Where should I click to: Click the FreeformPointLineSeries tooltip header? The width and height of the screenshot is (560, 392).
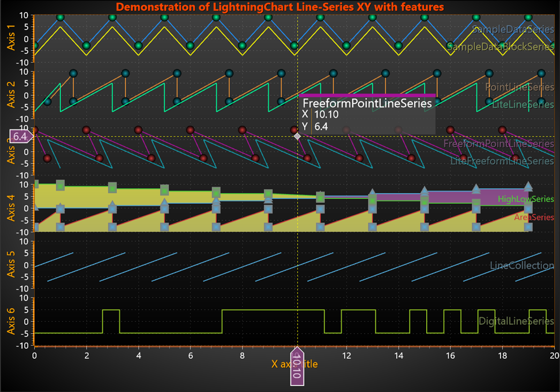pos(367,103)
